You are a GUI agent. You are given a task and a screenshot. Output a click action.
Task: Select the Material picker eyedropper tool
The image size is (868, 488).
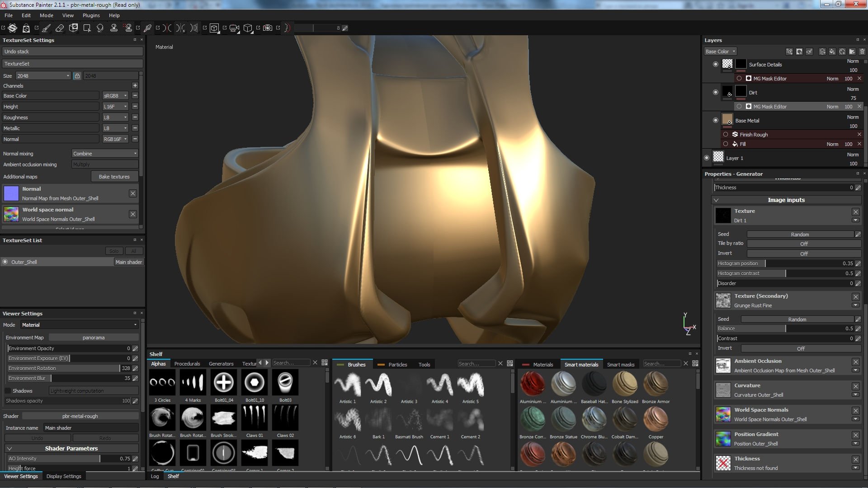147,28
